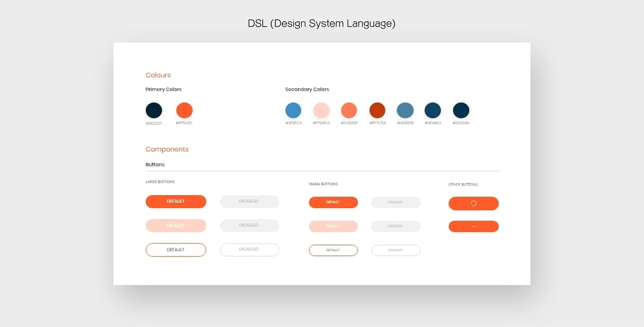This screenshot has height=327, width=644.
Task: Choose the pale peach #FFD4C6 secondary swatch
Action: (x=321, y=110)
